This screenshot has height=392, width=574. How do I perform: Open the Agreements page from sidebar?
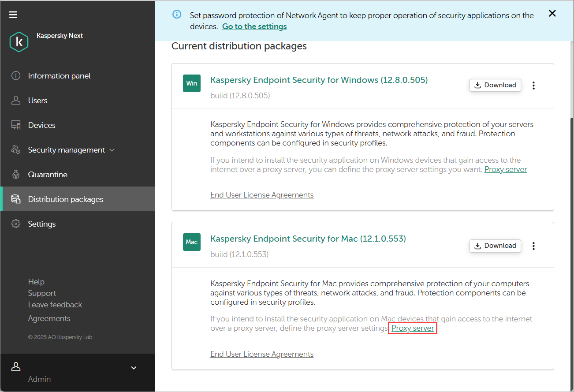(x=49, y=318)
